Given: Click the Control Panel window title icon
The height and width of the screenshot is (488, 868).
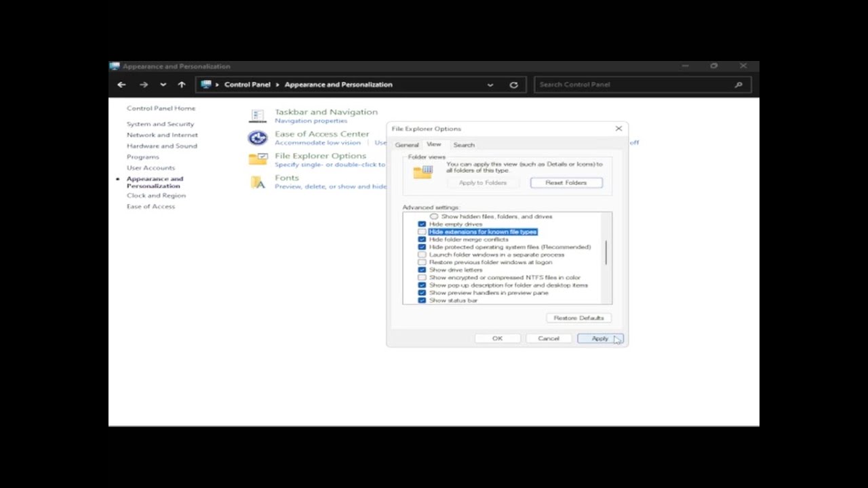Looking at the screenshot, I should tap(115, 66).
